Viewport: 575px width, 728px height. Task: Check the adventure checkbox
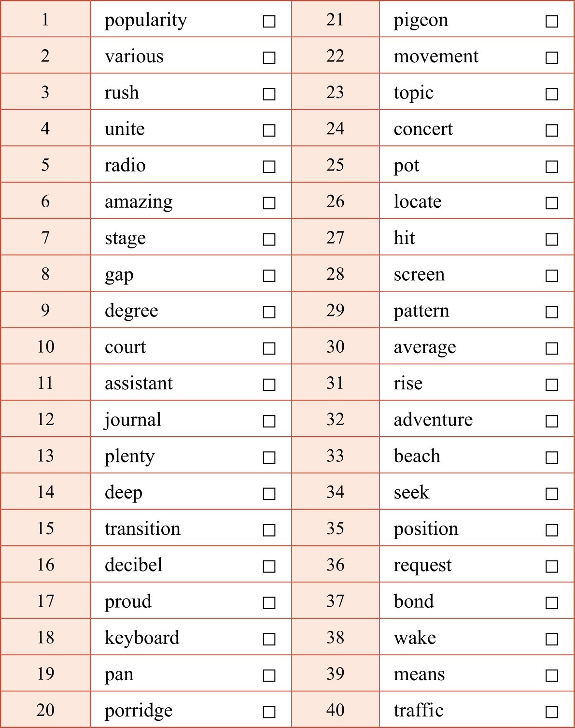(552, 421)
